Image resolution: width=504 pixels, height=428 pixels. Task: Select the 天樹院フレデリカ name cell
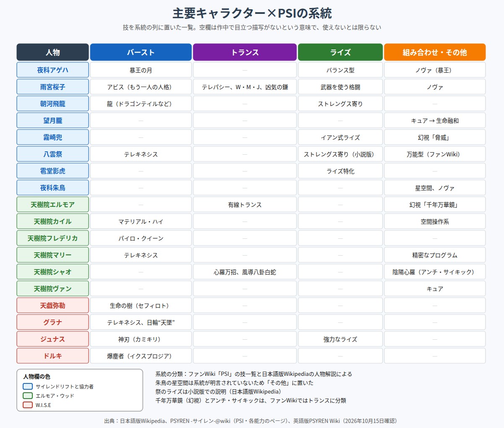pos(53,238)
